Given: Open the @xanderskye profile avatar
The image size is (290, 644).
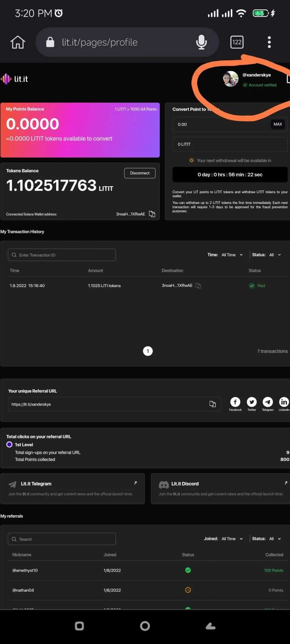Looking at the screenshot, I should click(231, 79).
